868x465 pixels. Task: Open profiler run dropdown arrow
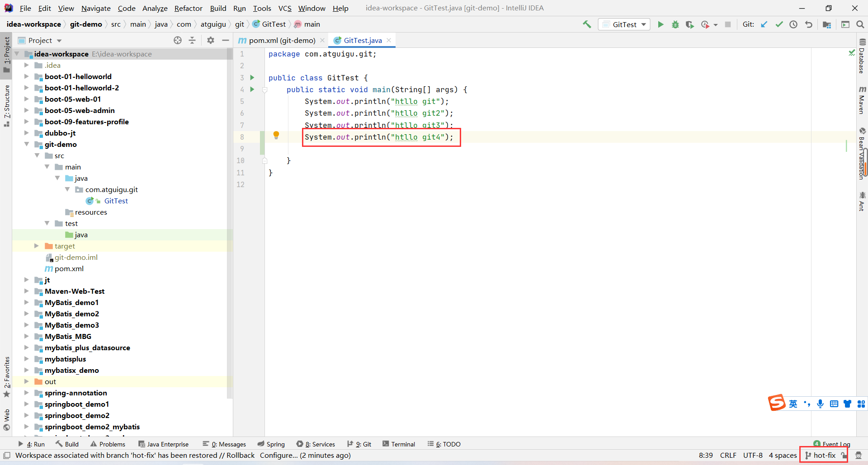pyautogui.click(x=716, y=25)
